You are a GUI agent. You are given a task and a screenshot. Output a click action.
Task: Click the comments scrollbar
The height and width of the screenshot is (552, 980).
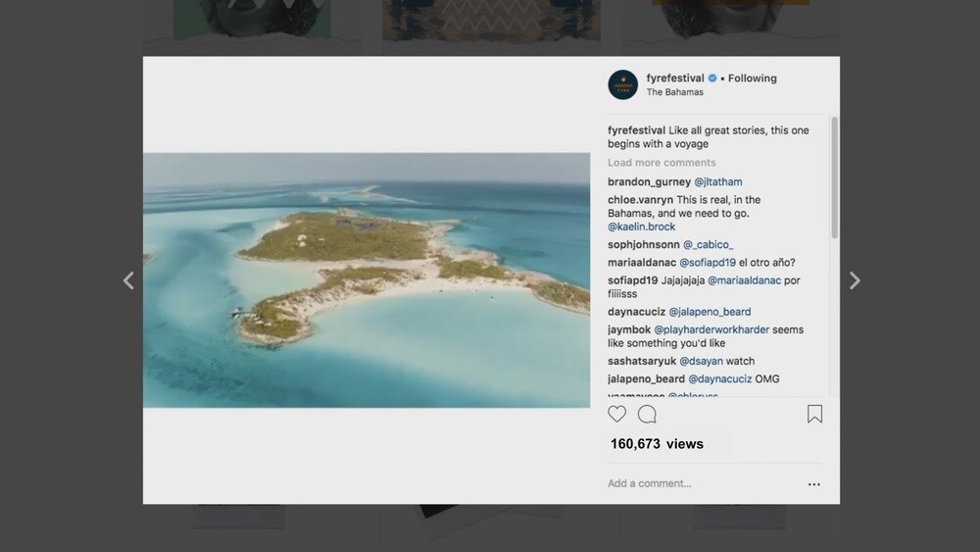[834, 176]
